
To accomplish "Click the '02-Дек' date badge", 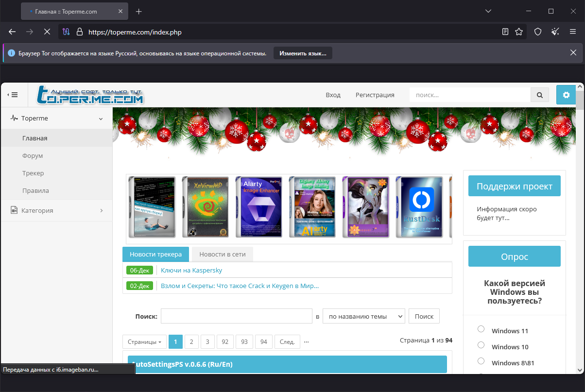I will click(x=139, y=286).
